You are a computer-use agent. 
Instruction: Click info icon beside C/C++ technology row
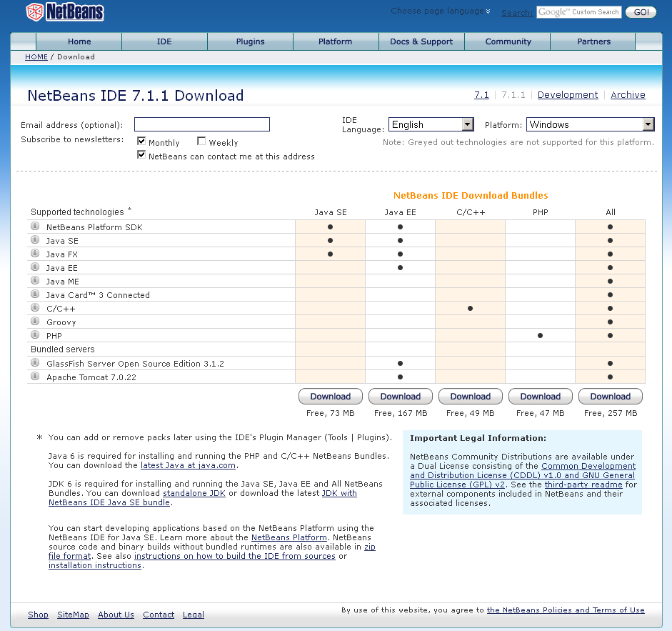click(x=35, y=308)
